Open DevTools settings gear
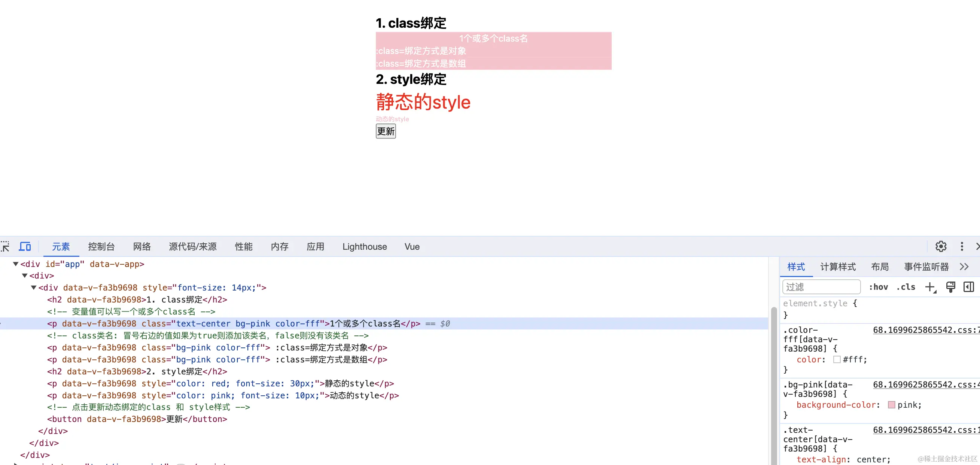 pos(940,247)
